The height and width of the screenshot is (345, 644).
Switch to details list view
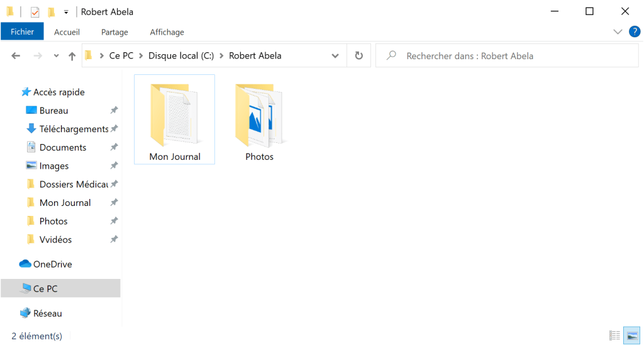pyautogui.click(x=614, y=336)
